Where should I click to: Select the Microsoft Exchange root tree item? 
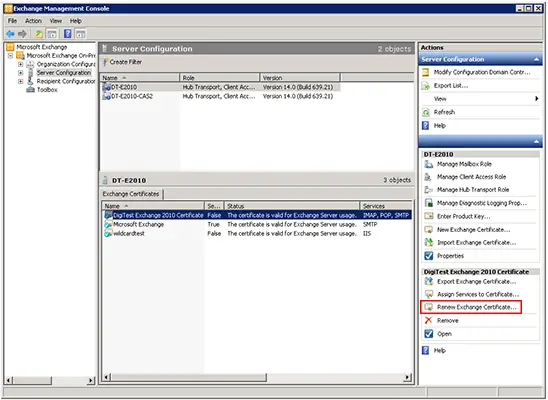point(42,47)
